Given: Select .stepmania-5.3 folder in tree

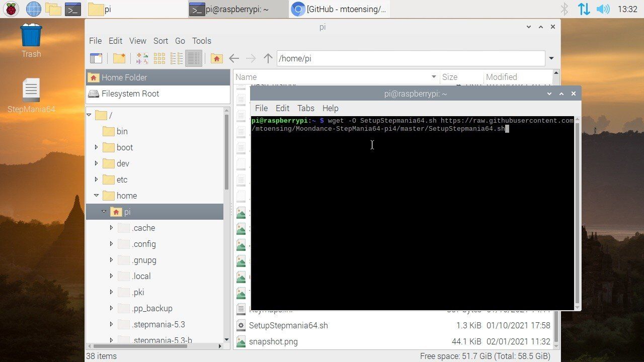Looking at the screenshot, I should (x=158, y=324).
